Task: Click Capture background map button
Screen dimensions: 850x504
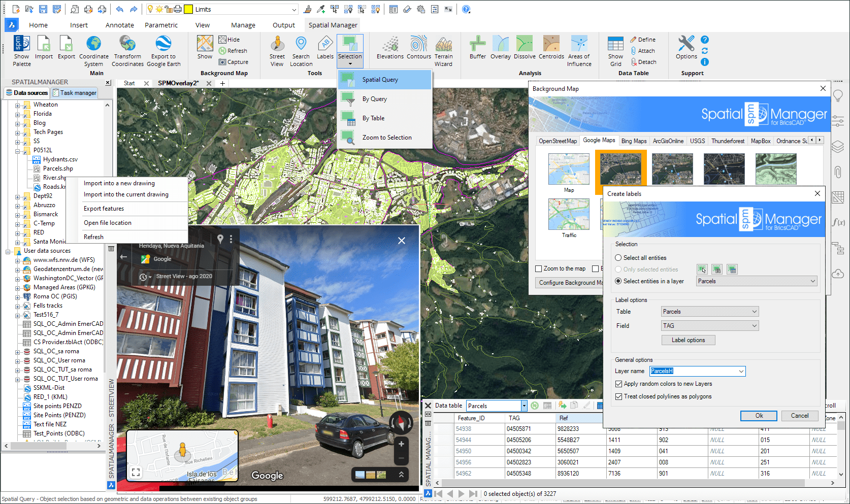Action: coord(233,62)
